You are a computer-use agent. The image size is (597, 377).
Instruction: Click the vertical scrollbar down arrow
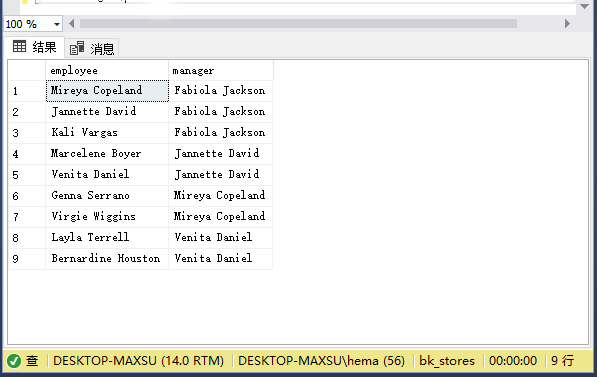[584, 6]
